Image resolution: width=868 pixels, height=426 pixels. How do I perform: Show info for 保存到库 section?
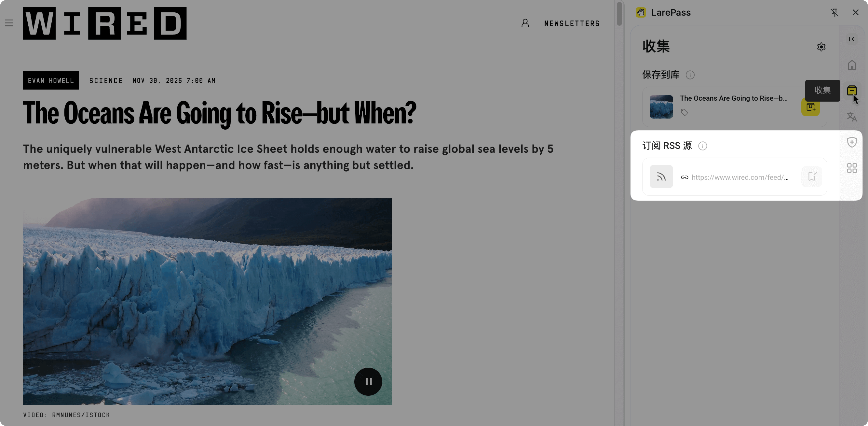coord(690,75)
